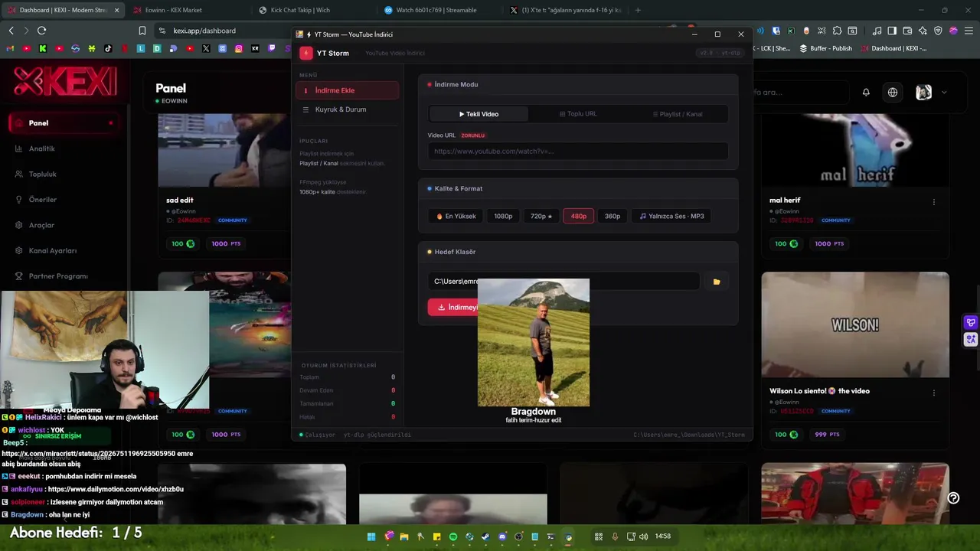Open Kuyruk & Durum in YT Storm
This screenshot has height=551, width=980.
click(x=348, y=109)
